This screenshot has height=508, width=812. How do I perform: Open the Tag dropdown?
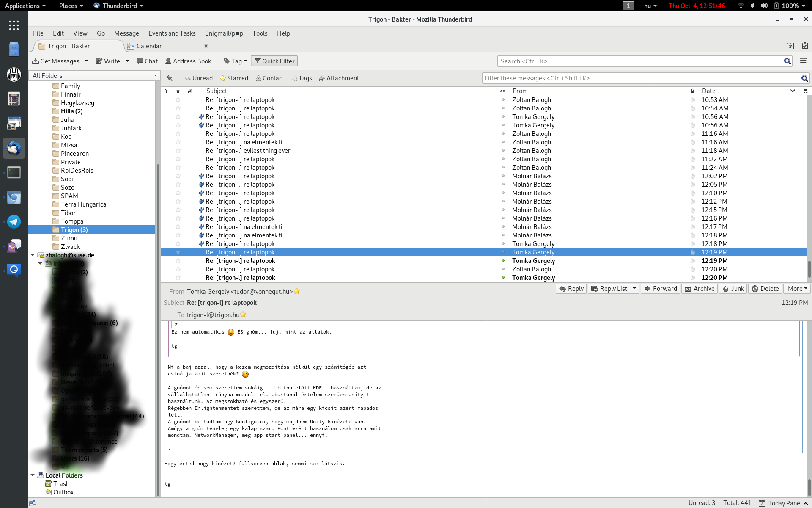click(x=235, y=61)
